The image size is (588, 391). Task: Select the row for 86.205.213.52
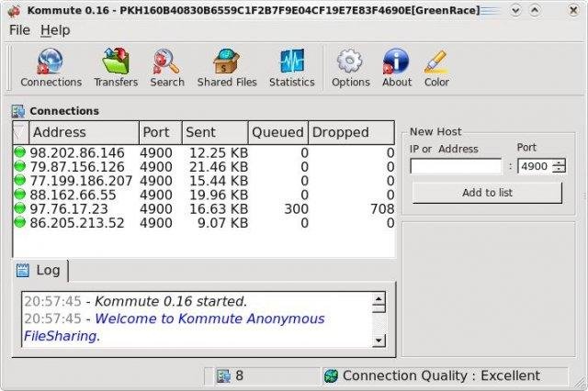coord(204,222)
